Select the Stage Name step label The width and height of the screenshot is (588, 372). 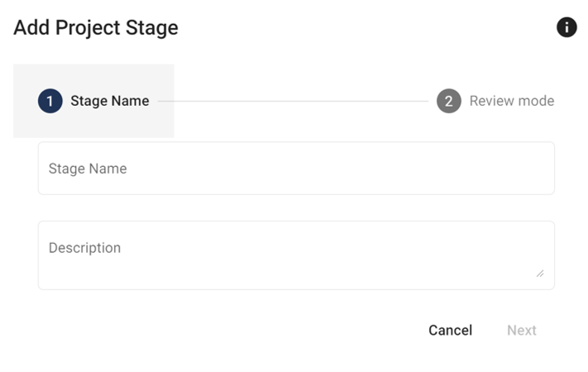[x=109, y=101]
